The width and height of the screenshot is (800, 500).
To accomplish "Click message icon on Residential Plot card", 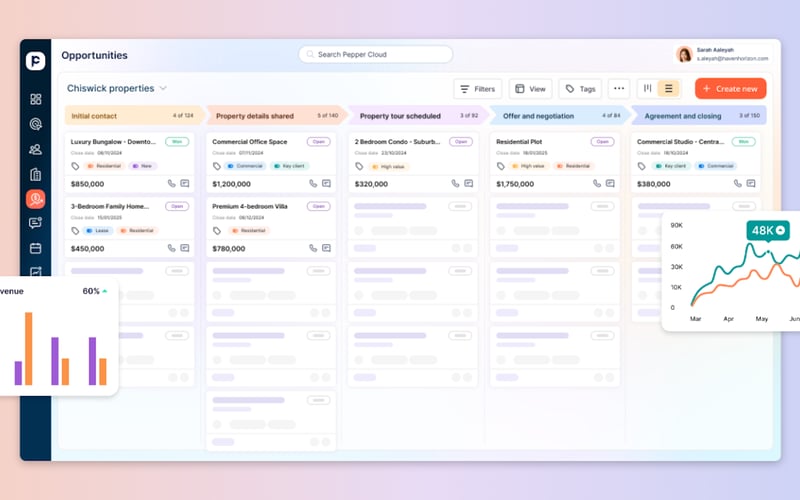I will pos(610,183).
